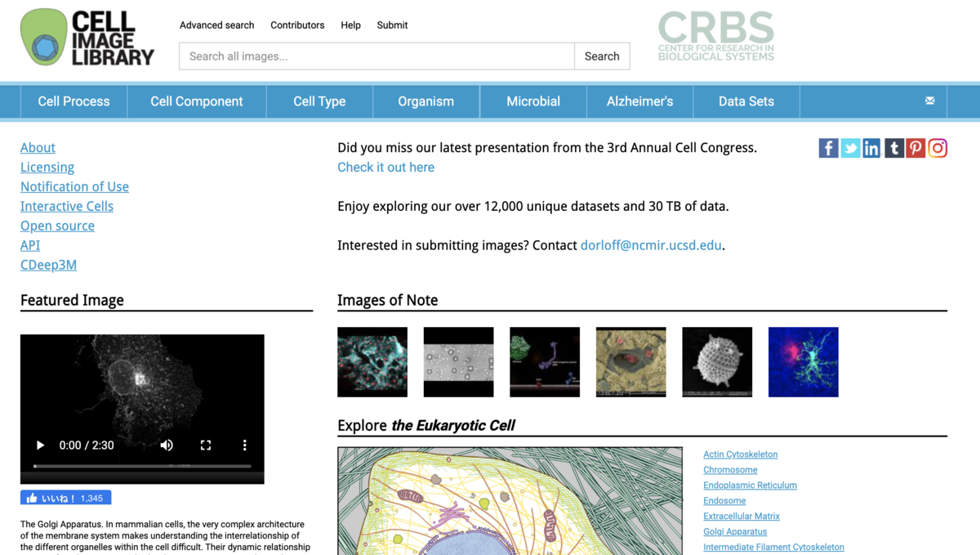Click the envelope mail icon in navbar
This screenshot has height=555, width=980.
[929, 101]
